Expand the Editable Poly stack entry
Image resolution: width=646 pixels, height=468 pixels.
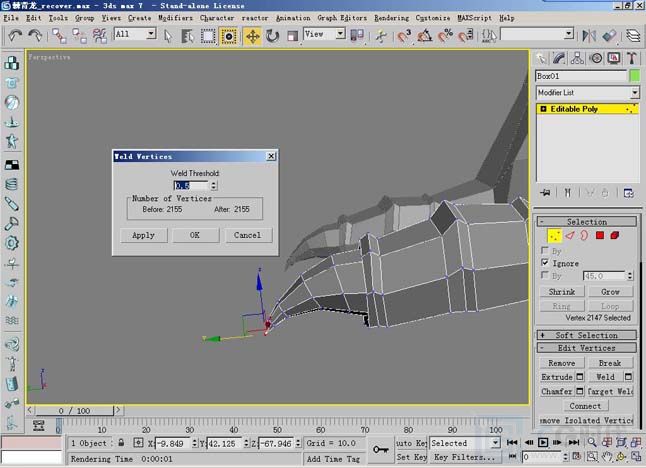(543, 109)
